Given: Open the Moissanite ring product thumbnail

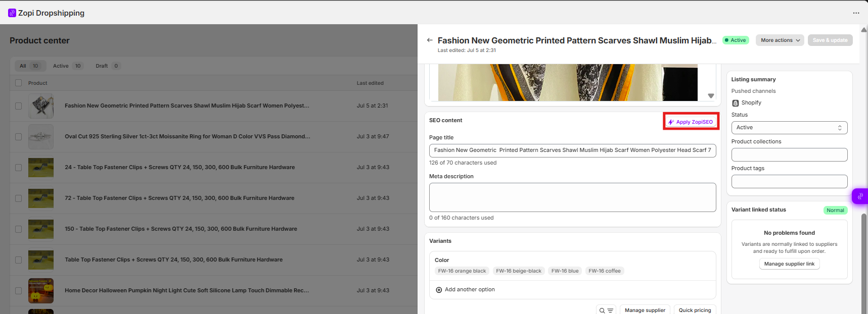Looking at the screenshot, I should pyautogui.click(x=41, y=137).
